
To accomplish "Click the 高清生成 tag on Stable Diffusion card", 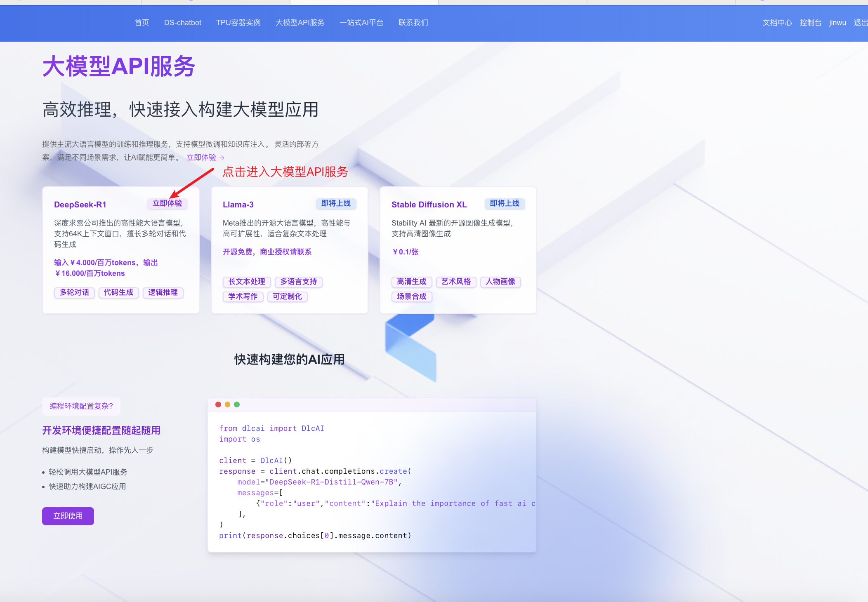I will coord(411,282).
